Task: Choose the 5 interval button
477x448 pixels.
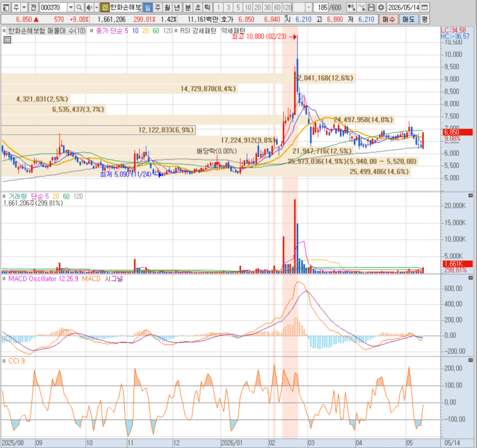Action: pyautogui.click(x=238, y=7)
